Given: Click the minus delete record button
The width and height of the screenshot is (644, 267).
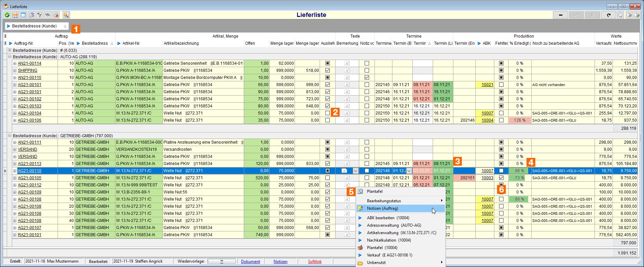Looking at the screenshot, I should click(x=561, y=15).
